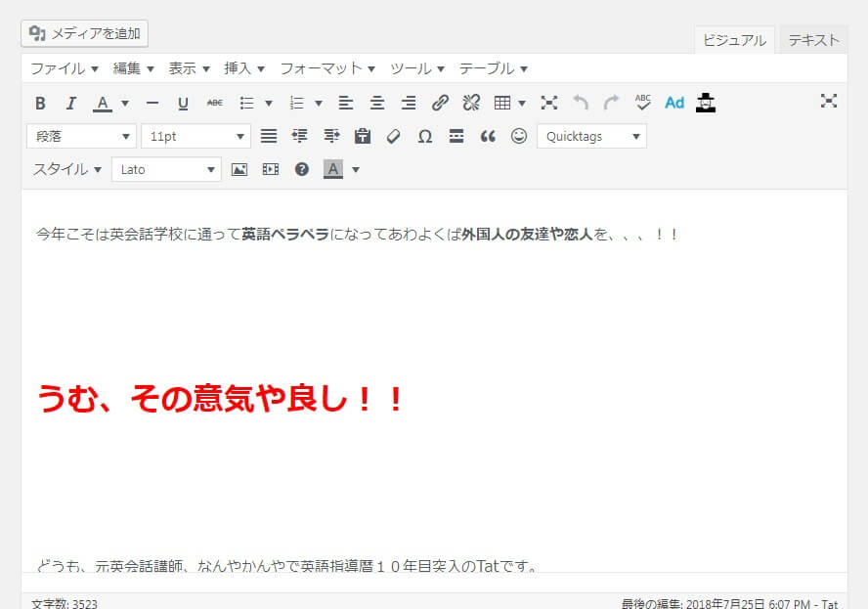Image resolution: width=868 pixels, height=609 pixels.
Task: Click the red heading うむ、その意気や良し！！
Action: 222,399
